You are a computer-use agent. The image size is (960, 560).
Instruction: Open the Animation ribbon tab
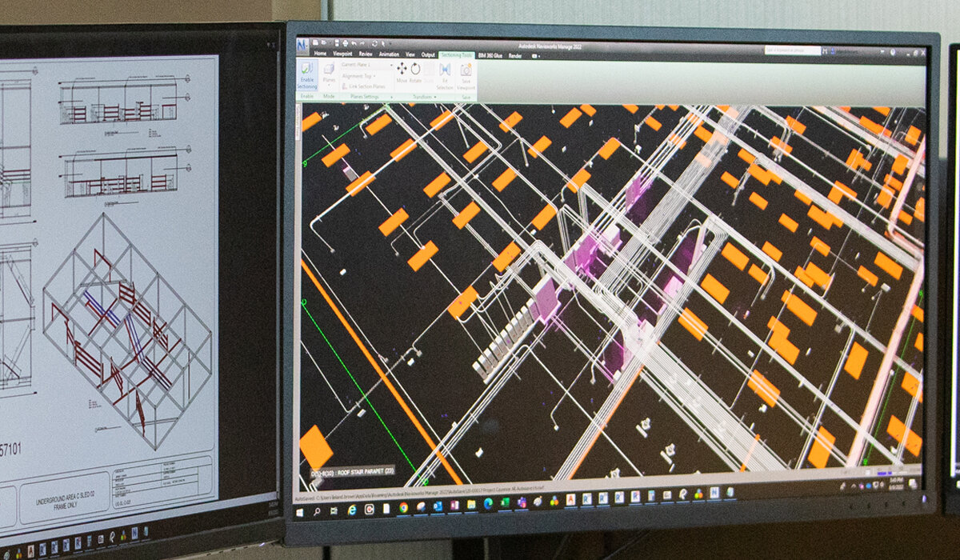tap(389, 54)
